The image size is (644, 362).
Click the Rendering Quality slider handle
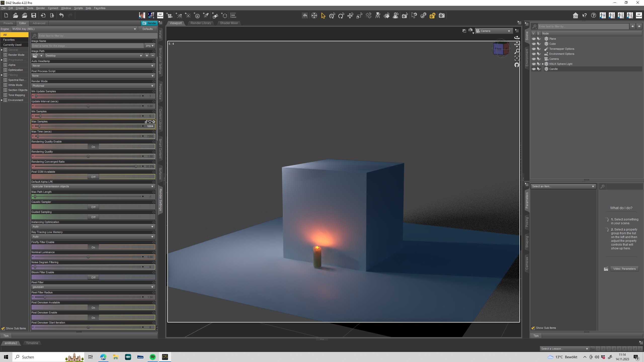click(88, 156)
